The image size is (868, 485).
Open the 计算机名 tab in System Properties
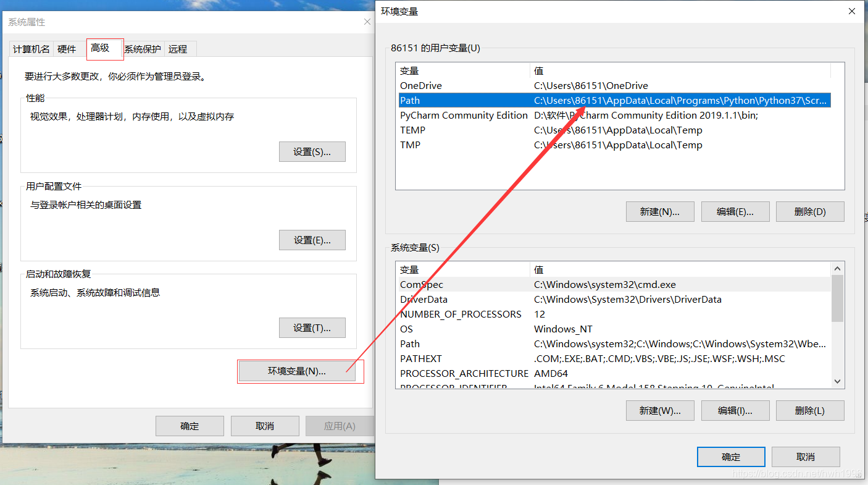31,49
